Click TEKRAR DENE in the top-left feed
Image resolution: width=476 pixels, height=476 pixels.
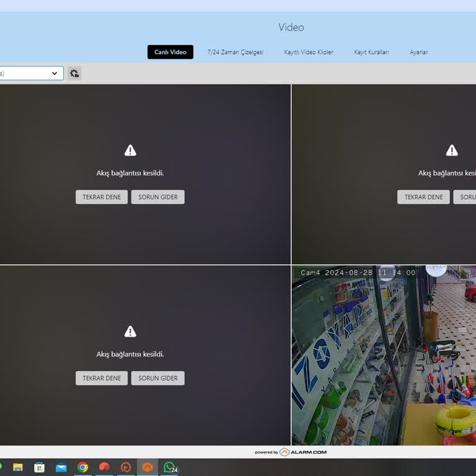pyautogui.click(x=102, y=197)
